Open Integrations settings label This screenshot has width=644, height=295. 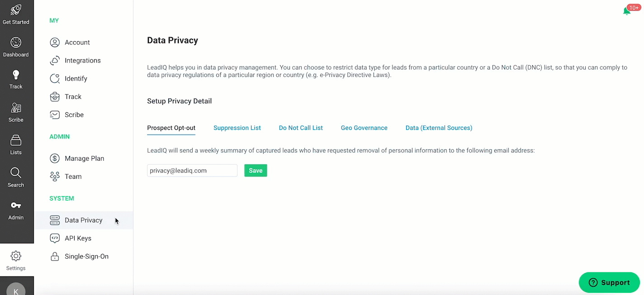tap(83, 61)
